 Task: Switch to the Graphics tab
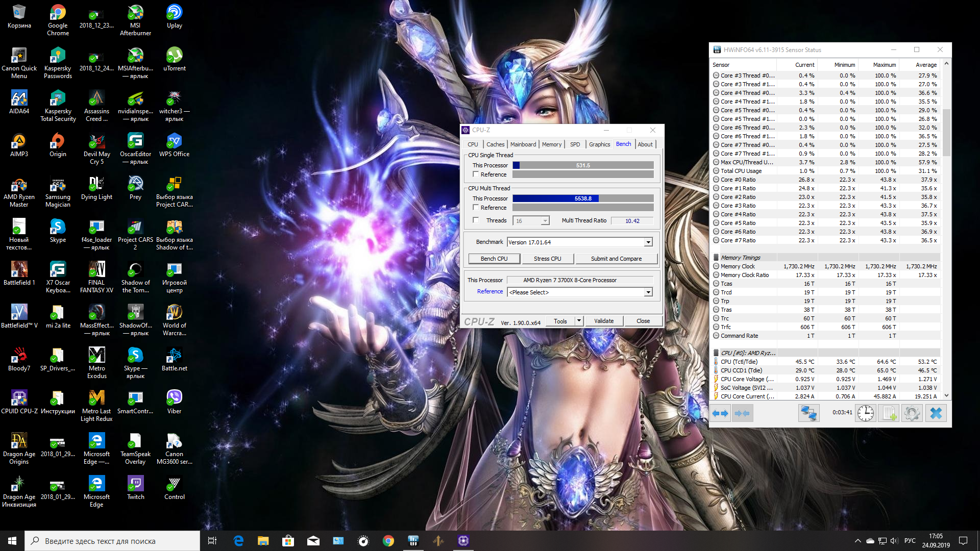pos(599,144)
